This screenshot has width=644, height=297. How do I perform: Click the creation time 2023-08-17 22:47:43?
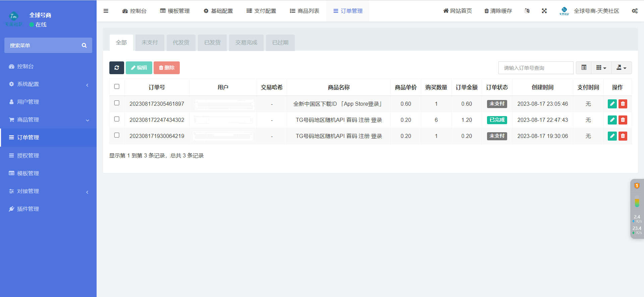(543, 120)
